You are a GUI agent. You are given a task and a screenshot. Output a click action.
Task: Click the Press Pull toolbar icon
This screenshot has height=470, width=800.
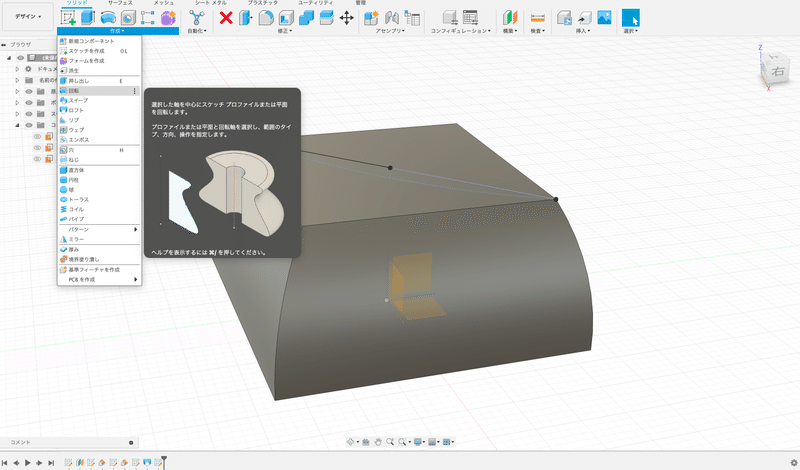[246, 18]
